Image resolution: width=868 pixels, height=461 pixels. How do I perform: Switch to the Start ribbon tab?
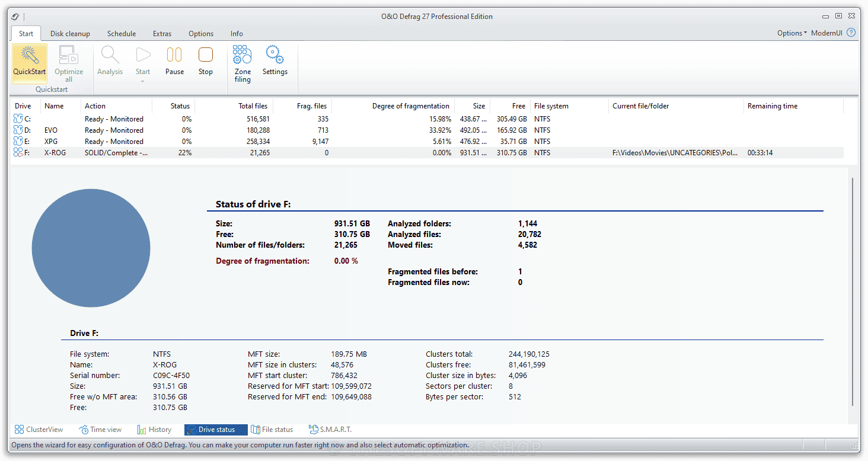pos(26,34)
